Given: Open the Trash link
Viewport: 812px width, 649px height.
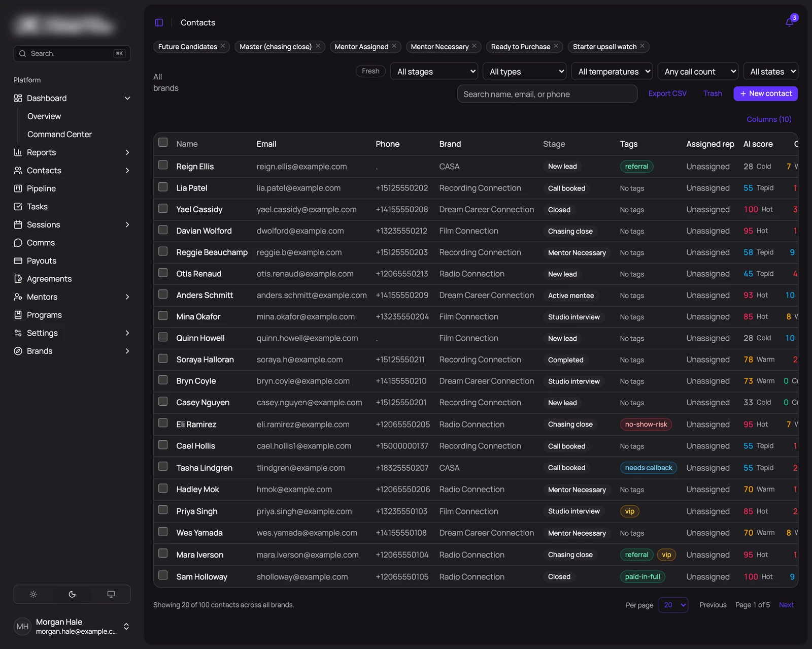Looking at the screenshot, I should [x=713, y=93].
